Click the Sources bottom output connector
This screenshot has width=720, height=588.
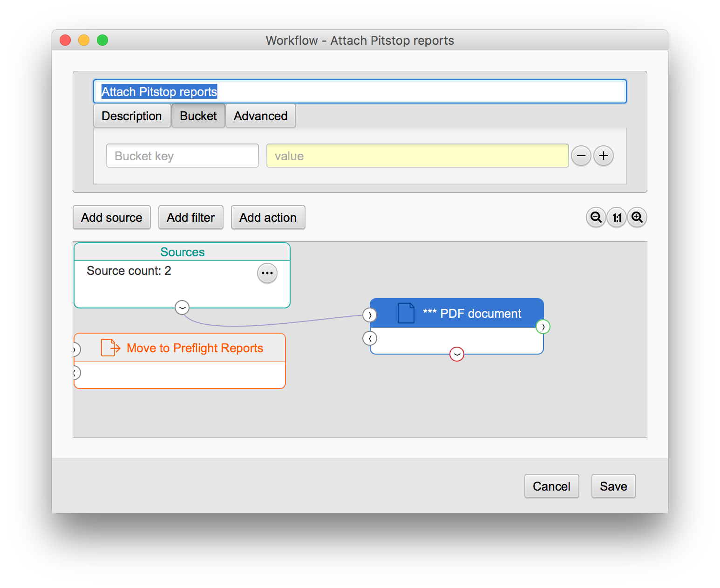coord(182,308)
